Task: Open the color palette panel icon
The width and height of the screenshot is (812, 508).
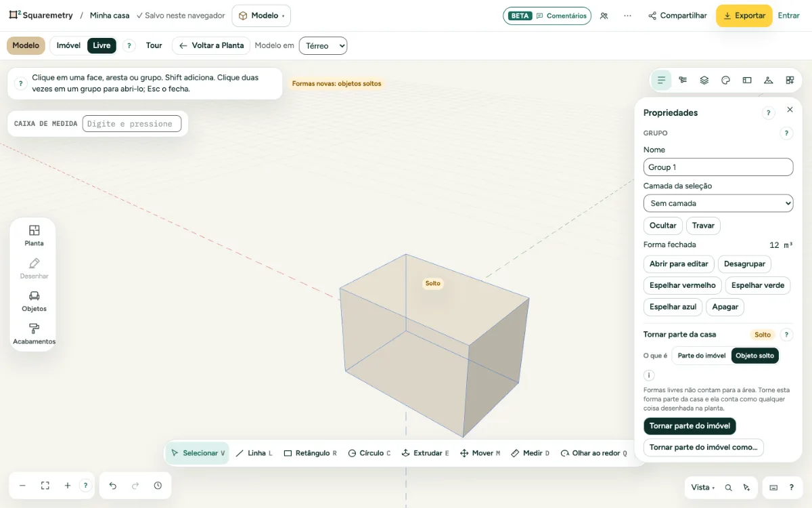Action: click(725, 80)
